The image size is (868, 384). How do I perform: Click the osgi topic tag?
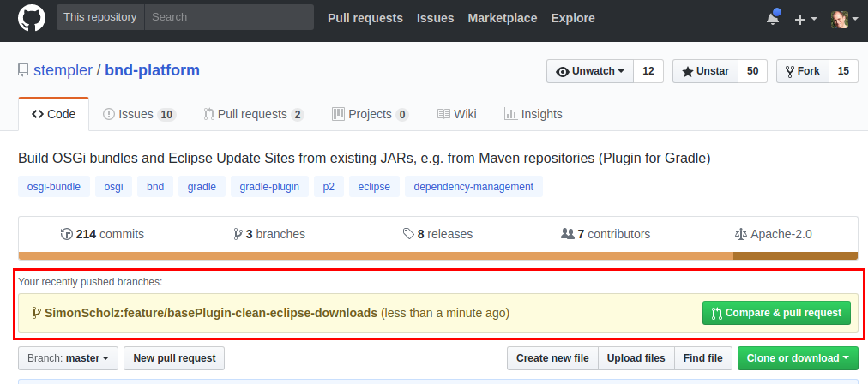pos(113,187)
